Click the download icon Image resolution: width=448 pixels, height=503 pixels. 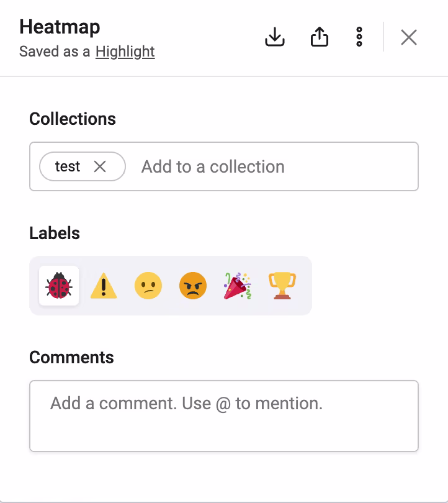[274, 37]
